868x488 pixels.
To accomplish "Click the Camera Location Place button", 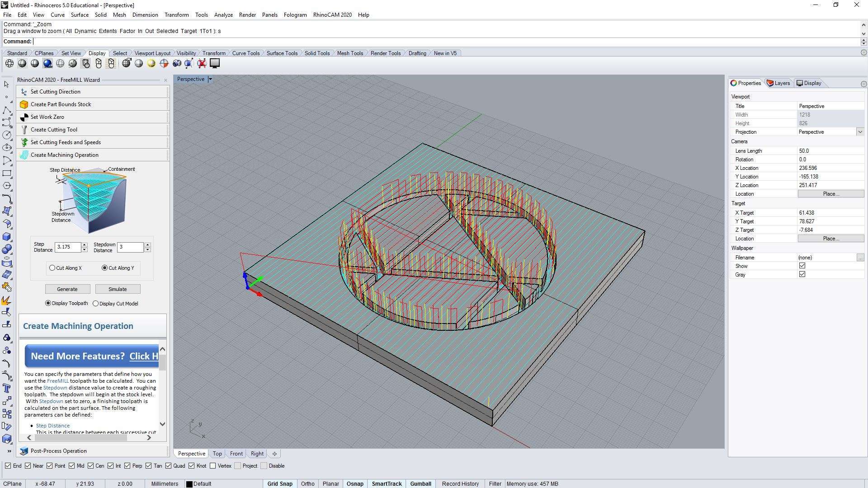I will pos(831,194).
